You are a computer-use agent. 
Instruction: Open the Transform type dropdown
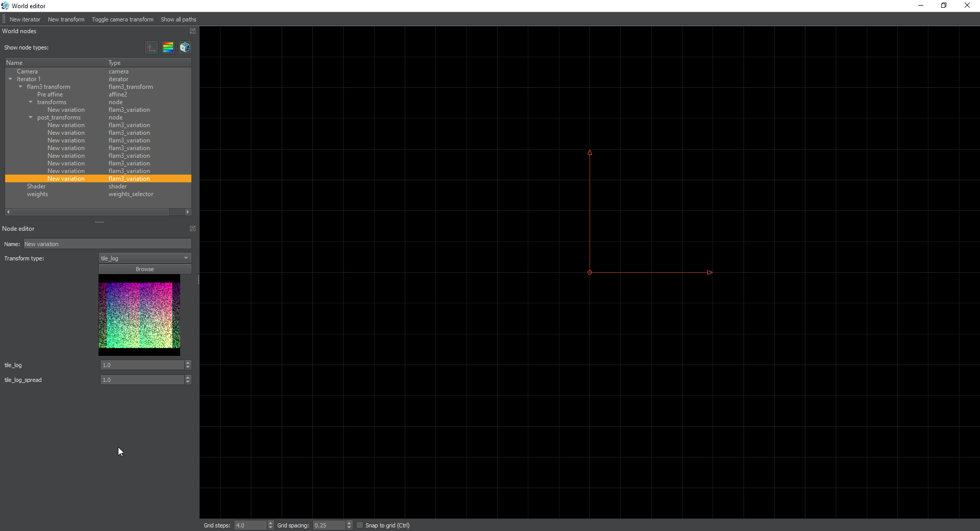tap(145, 258)
